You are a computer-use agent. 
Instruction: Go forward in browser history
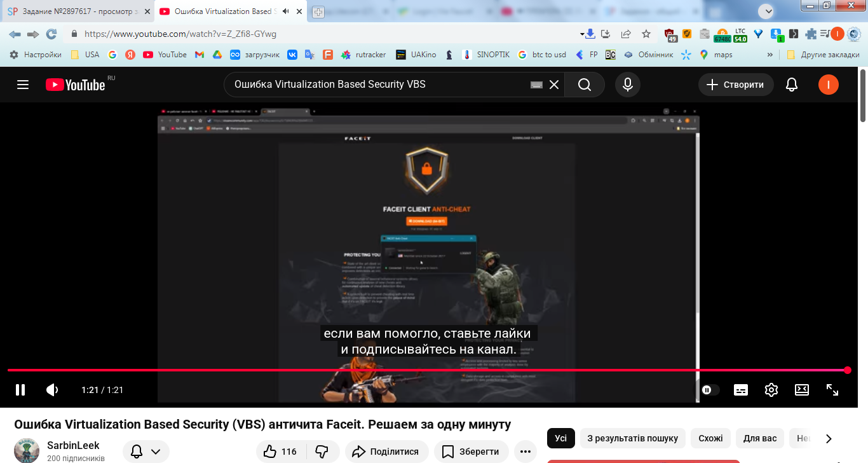point(32,34)
